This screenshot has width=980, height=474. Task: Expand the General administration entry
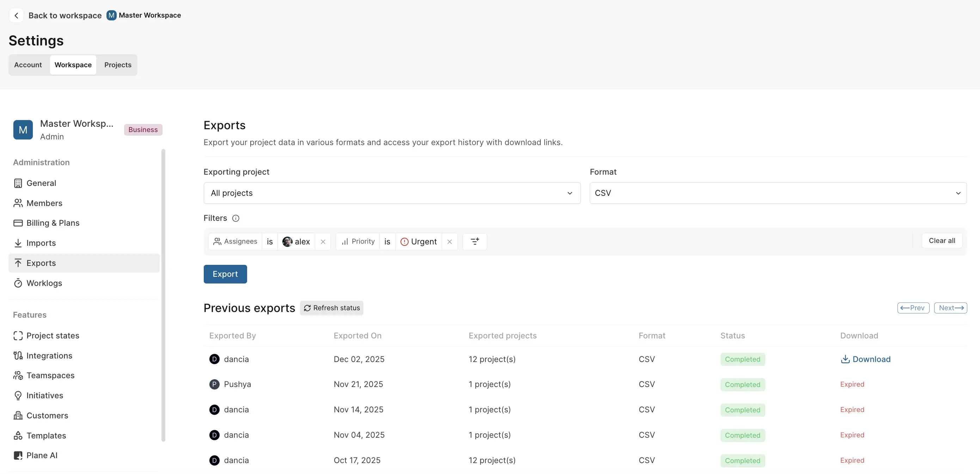click(x=41, y=183)
